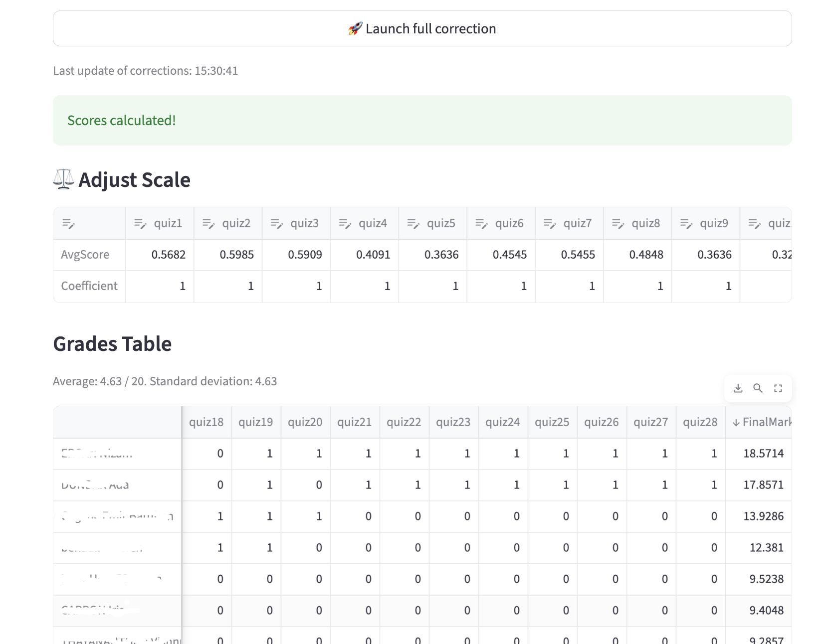
Task: Click the edit icon in the blank first column header
Action: pyautogui.click(x=68, y=224)
